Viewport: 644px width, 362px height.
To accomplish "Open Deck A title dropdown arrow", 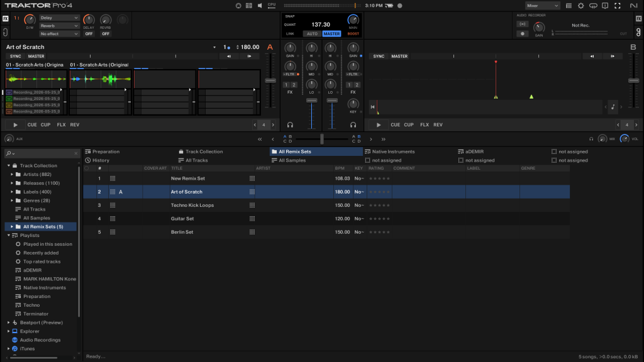I will pyautogui.click(x=214, y=47).
